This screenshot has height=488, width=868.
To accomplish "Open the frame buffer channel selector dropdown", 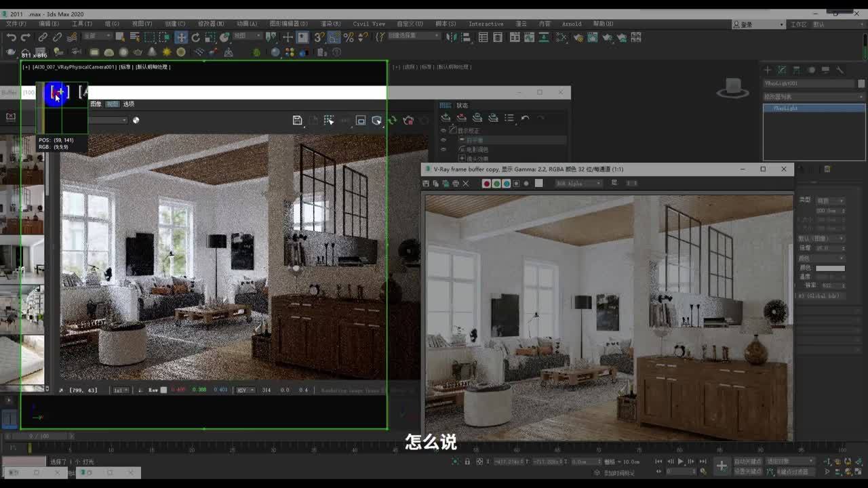I will coord(107,120).
